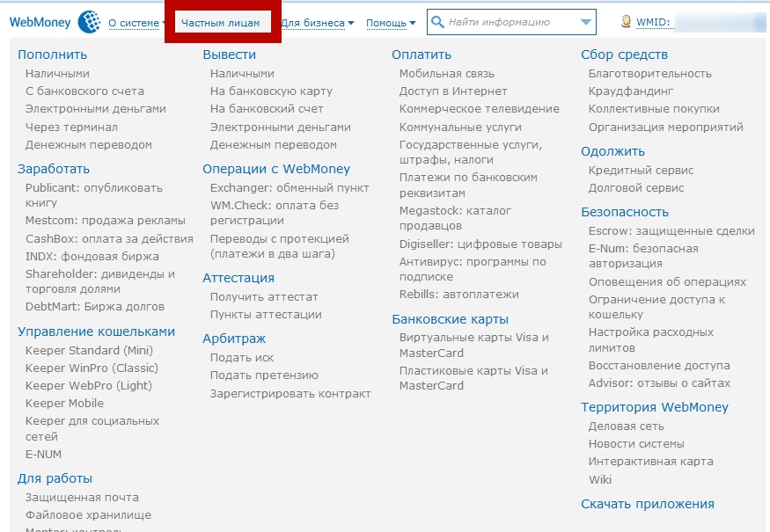Select 'Keeper Standard (Mini)'
The image size is (770, 532).
pyautogui.click(x=89, y=351)
